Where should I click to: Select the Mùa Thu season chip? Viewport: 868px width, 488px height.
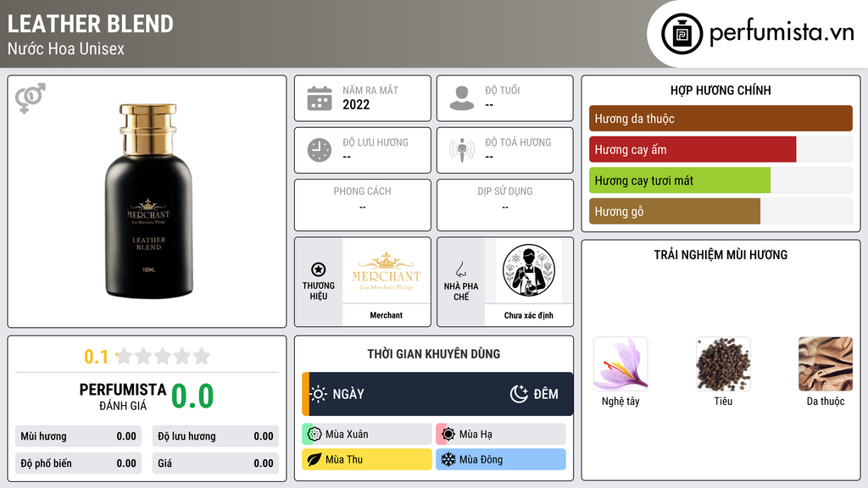point(366,459)
